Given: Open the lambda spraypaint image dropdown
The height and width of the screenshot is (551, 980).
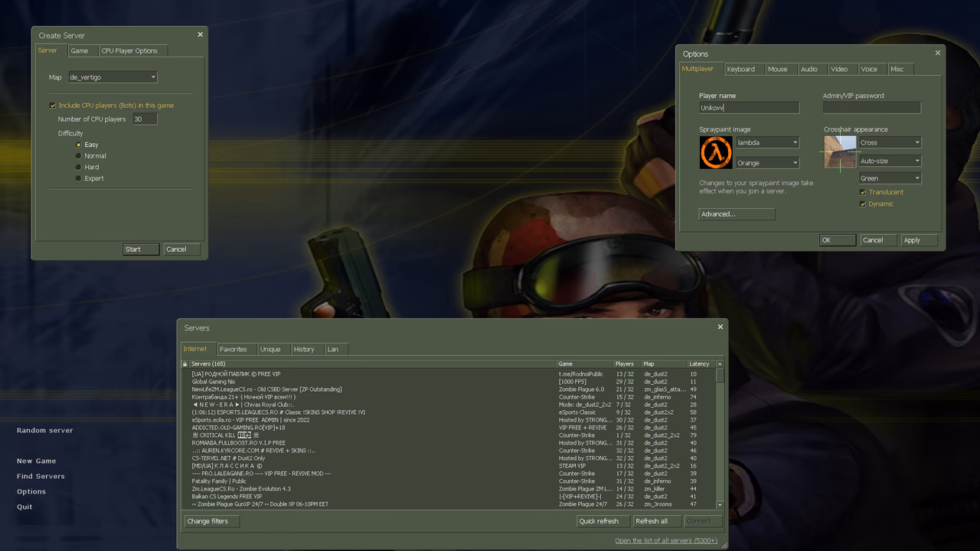Looking at the screenshot, I should click(x=767, y=142).
